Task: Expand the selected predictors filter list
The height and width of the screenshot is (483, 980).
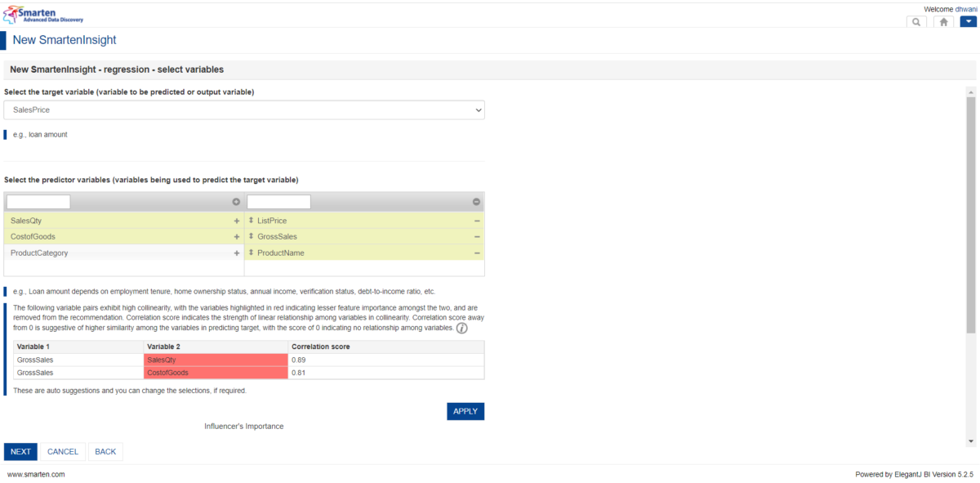Action: (x=278, y=201)
